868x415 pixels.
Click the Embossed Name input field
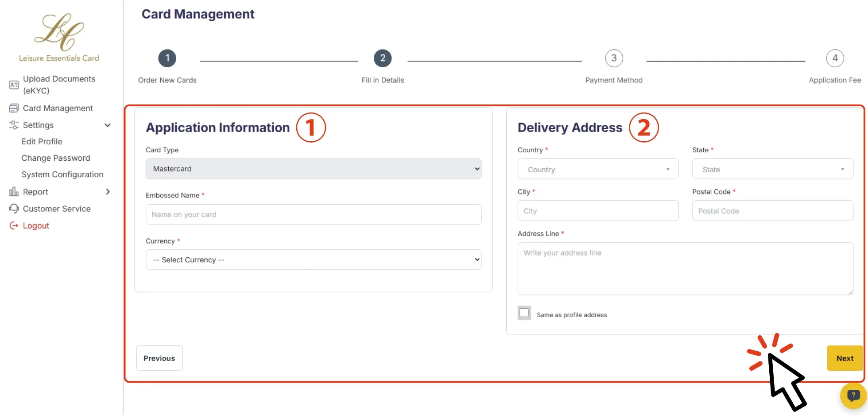(x=314, y=214)
